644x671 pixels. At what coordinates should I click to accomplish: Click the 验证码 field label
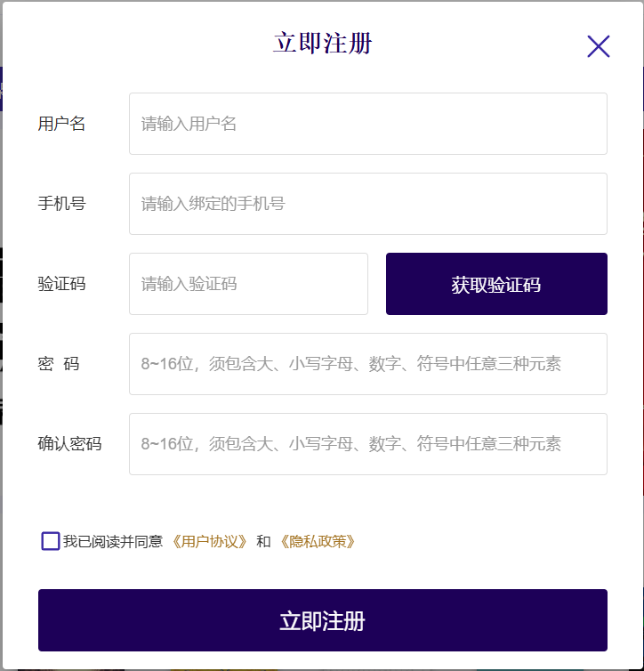tap(61, 284)
